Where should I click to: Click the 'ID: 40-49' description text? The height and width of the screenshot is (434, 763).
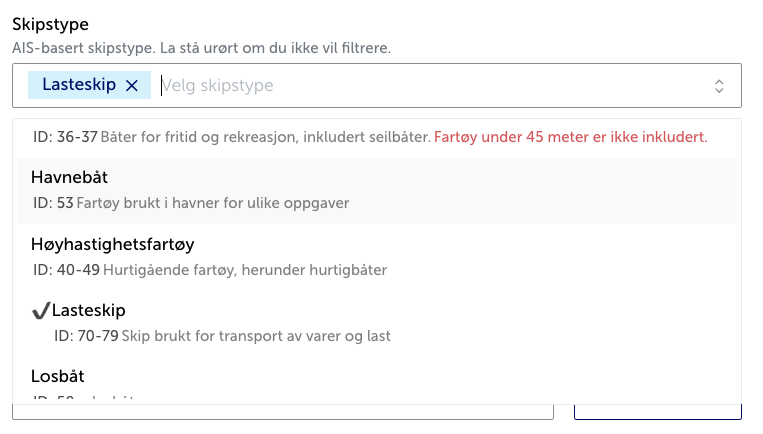point(210,270)
